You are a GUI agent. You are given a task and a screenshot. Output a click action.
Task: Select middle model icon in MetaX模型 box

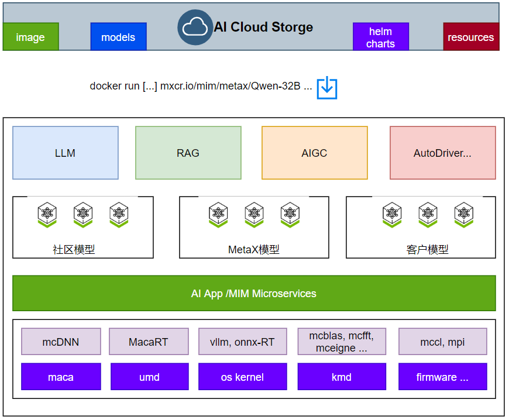tap(254, 215)
